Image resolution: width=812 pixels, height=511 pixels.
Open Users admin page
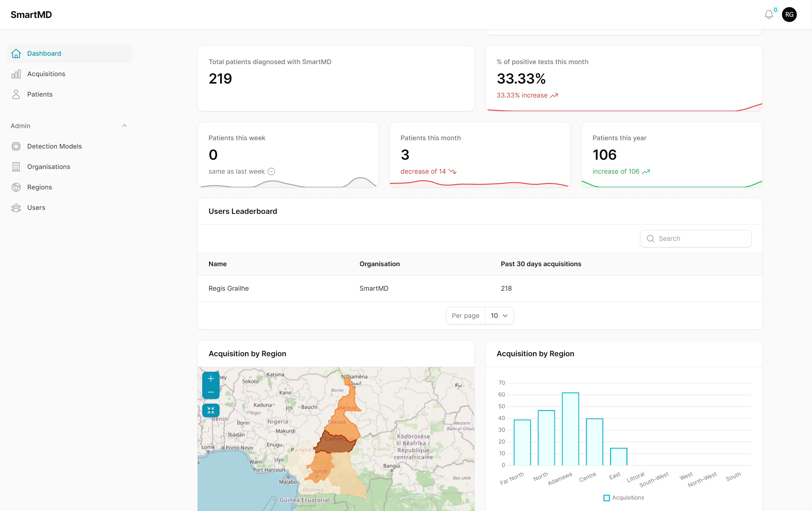click(69, 208)
